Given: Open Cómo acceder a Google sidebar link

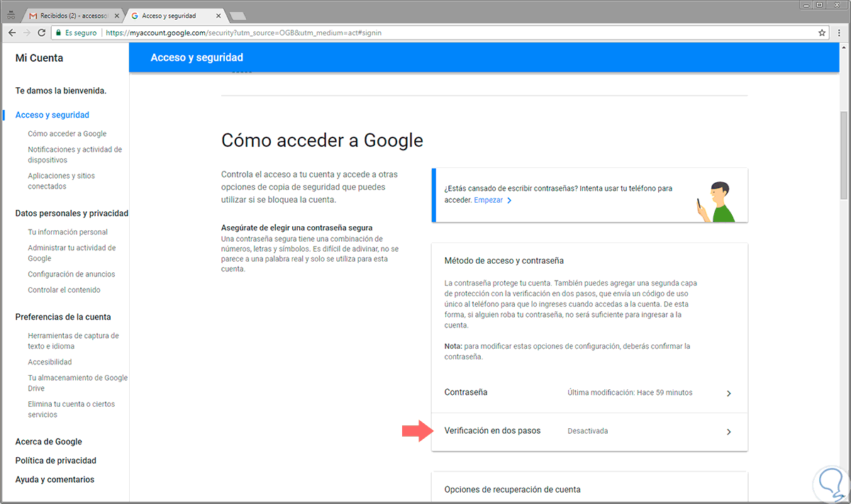Looking at the screenshot, I should 67,133.
